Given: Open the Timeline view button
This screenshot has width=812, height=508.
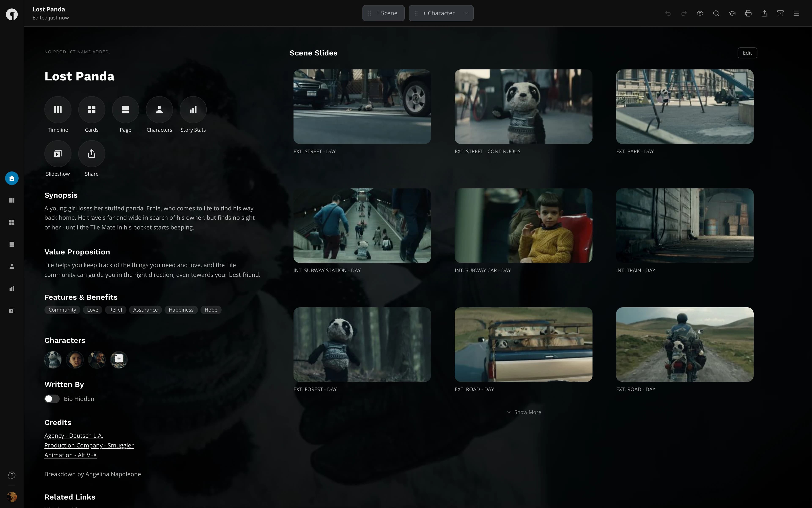Looking at the screenshot, I should pos(58,109).
